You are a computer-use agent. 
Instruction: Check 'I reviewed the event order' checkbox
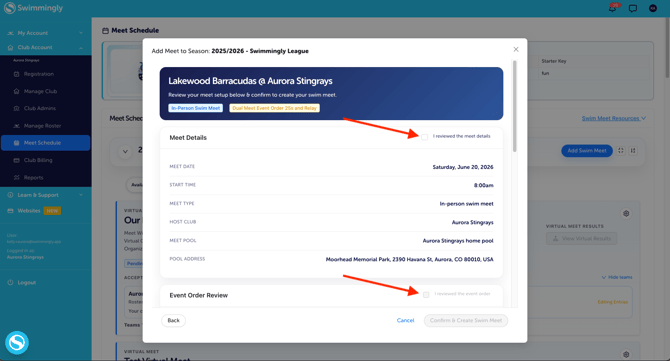click(x=426, y=295)
